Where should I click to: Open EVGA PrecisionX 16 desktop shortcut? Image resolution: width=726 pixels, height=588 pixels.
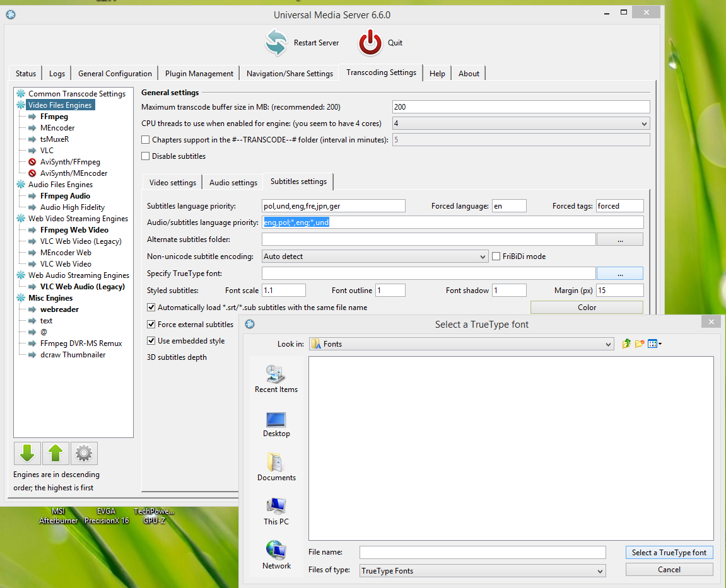[x=107, y=516]
